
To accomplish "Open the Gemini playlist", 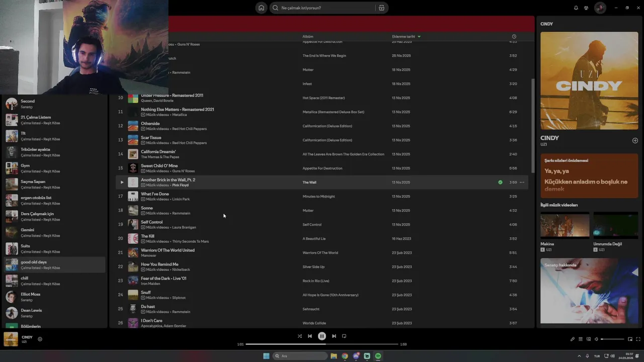I will click(x=54, y=233).
